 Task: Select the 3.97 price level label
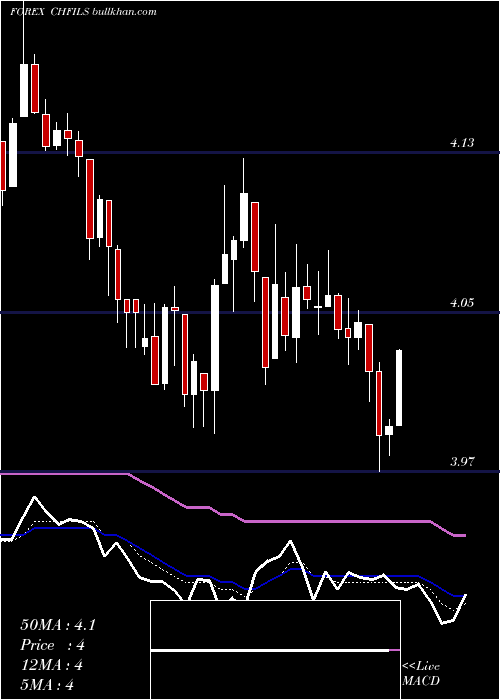tap(462, 462)
